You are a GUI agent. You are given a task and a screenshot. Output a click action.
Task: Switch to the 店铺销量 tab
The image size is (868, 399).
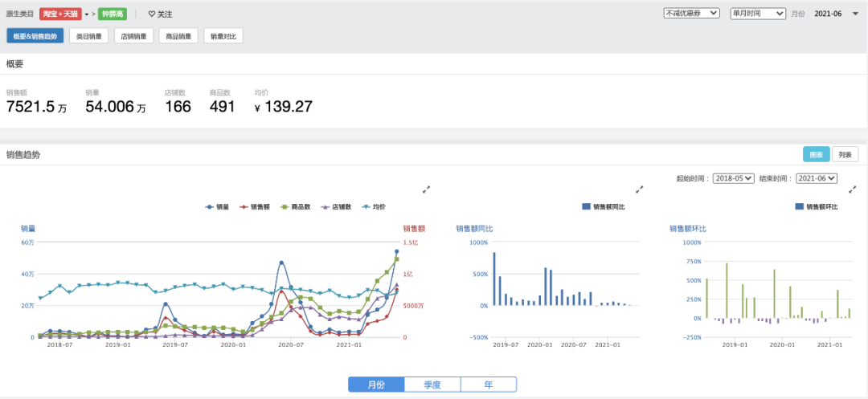click(x=133, y=36)
